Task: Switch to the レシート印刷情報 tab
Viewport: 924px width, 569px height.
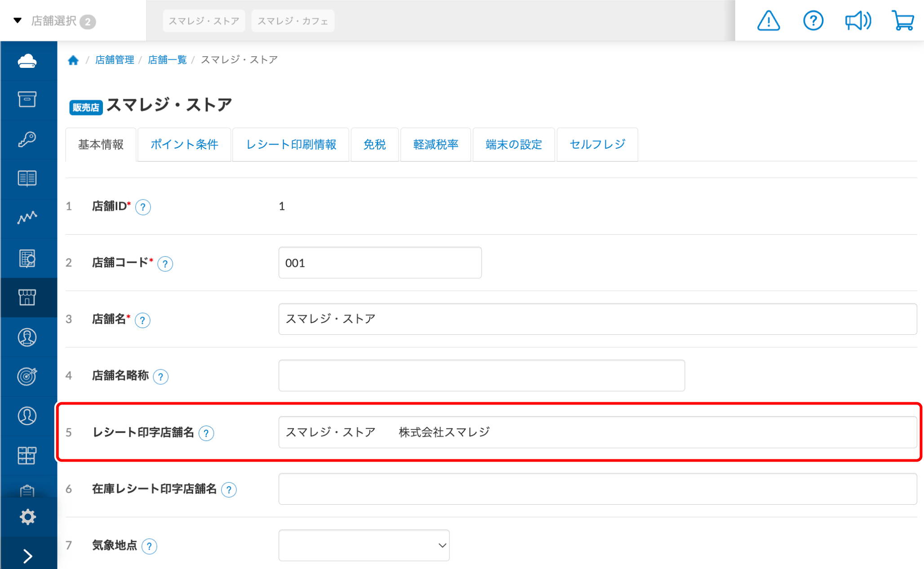Action: [291, 145]
